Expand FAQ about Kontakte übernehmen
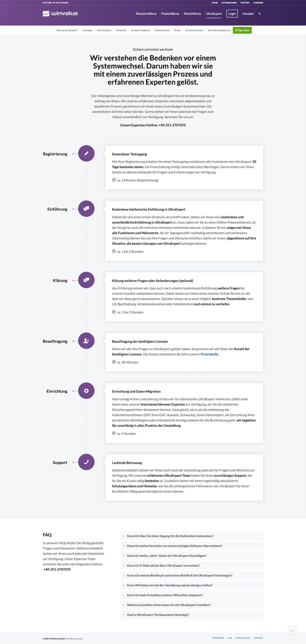This screenshot has height=644, width=306. [174, 546]
